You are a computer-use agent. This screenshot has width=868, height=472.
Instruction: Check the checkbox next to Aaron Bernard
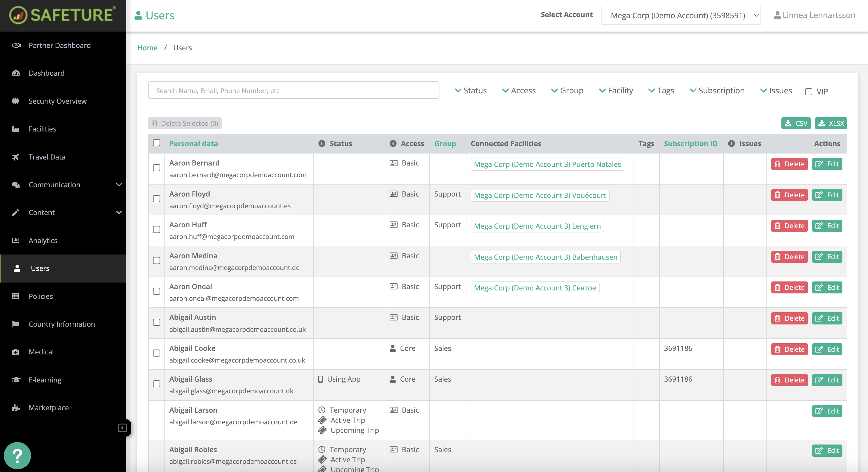pos(156,168)
